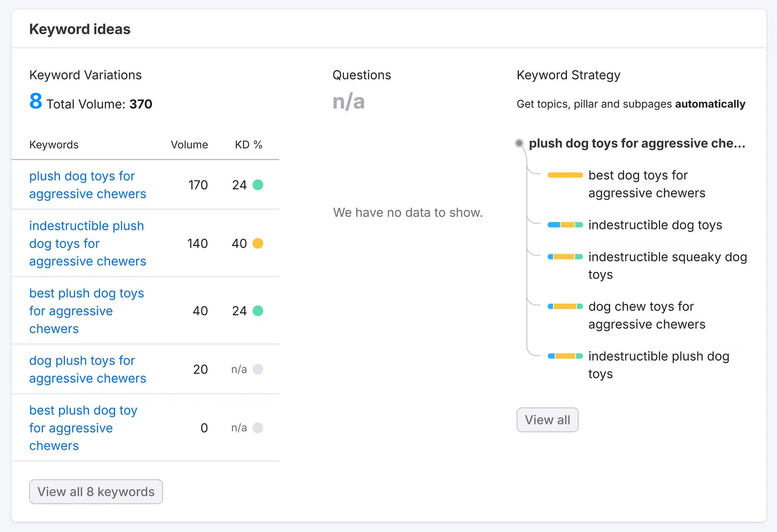Switch to the Questions section

(x=362, y=75)
